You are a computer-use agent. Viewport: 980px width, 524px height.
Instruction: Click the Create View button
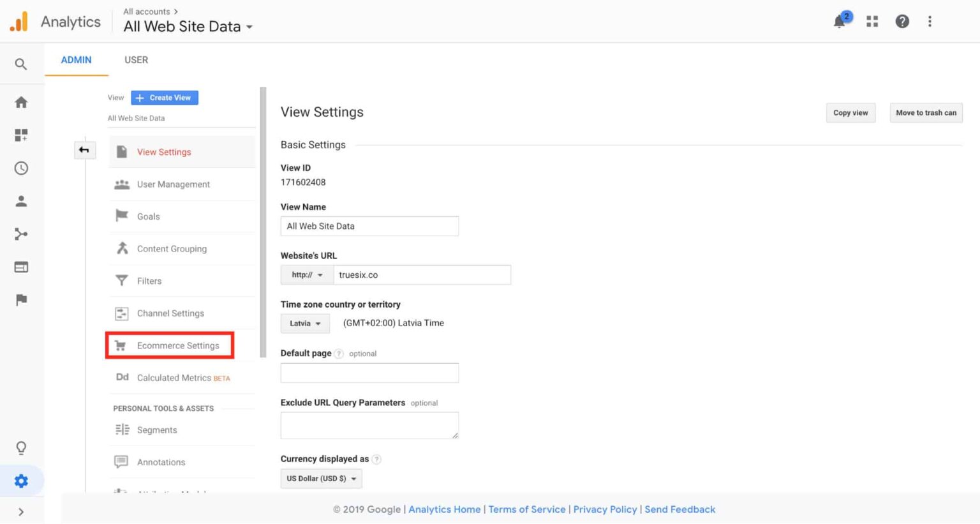(x=164, y=98)
